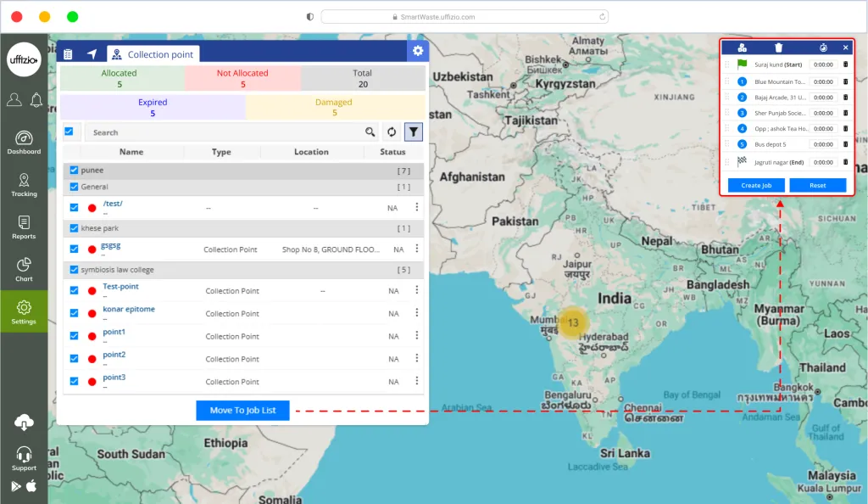The width and height of the screenshot is (868, 504).
Task: Delete Bus depot 5 from job list
Action: (x=844, y=145)
